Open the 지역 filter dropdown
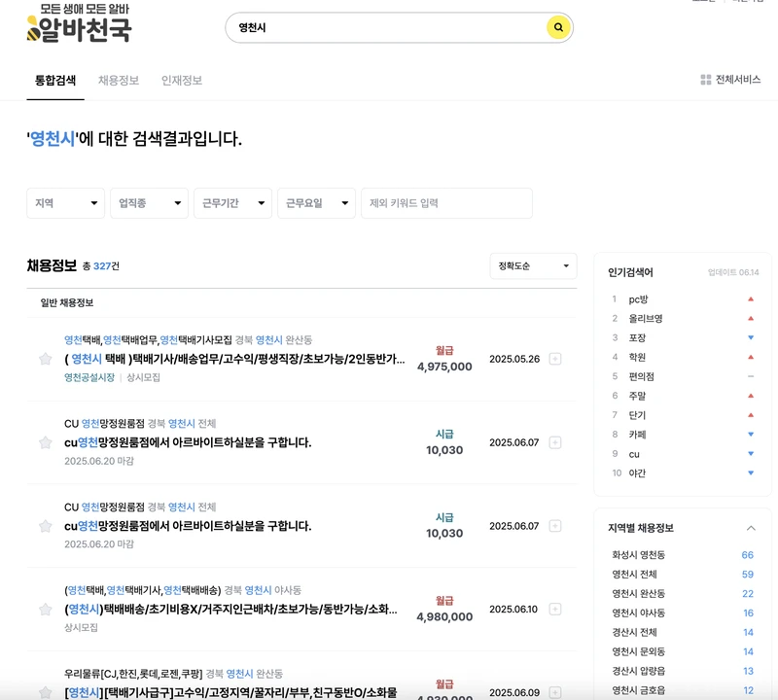The height and width of the screenshot is (700, 778). [x=65, y=203]
